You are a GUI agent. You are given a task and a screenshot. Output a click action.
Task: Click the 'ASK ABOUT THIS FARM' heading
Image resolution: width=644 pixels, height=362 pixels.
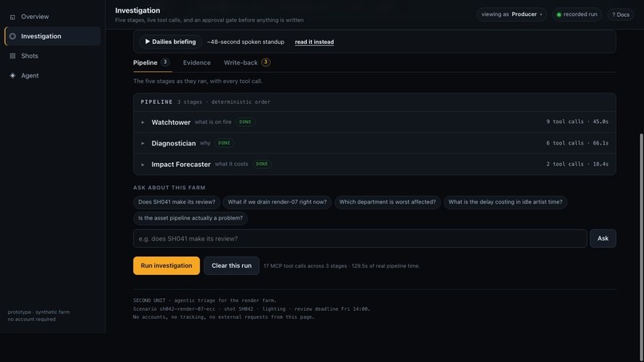(x=169, y=188)
